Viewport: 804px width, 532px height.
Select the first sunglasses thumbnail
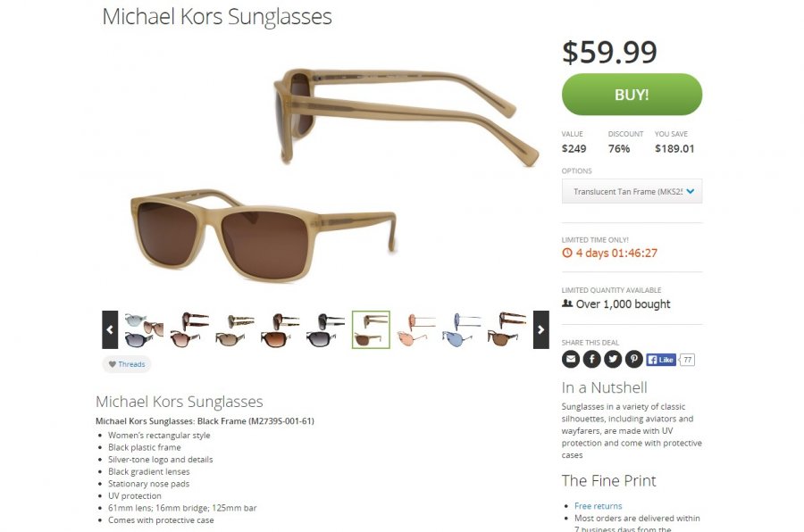pyautogui.click(x=143, y=329)
